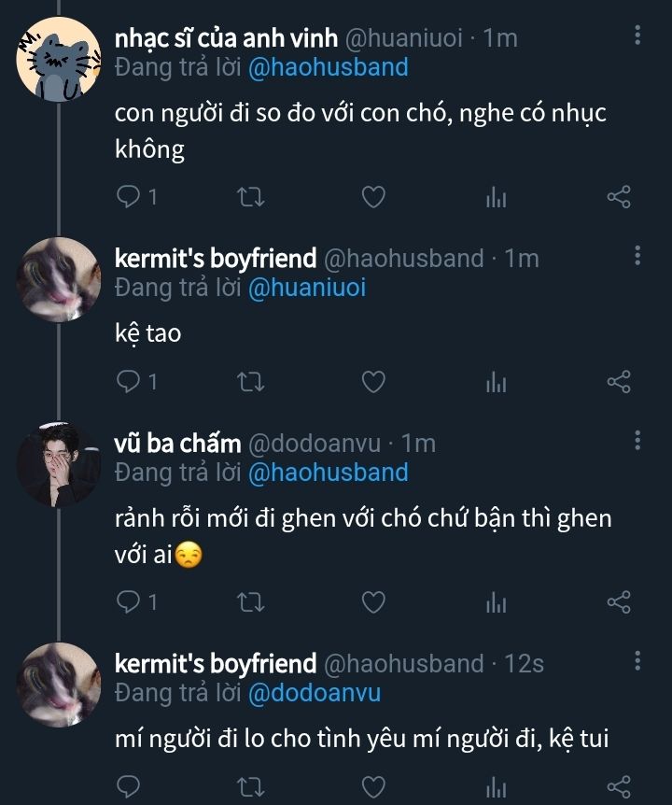View analytics of the first tweet
Image resolution: width=672 pixels, height=805 pixels.
tap(496, 197)
